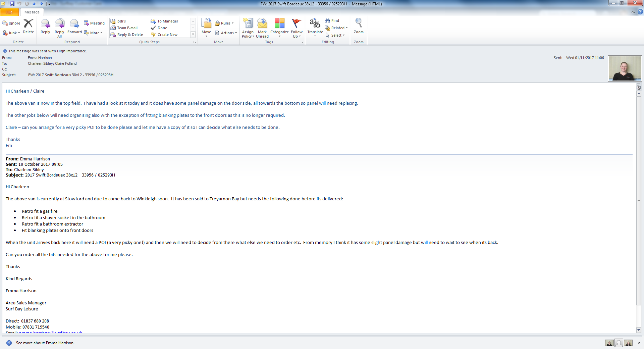Click the Translate icon
The image size is (644, 349).
click(x=315, y=28)
